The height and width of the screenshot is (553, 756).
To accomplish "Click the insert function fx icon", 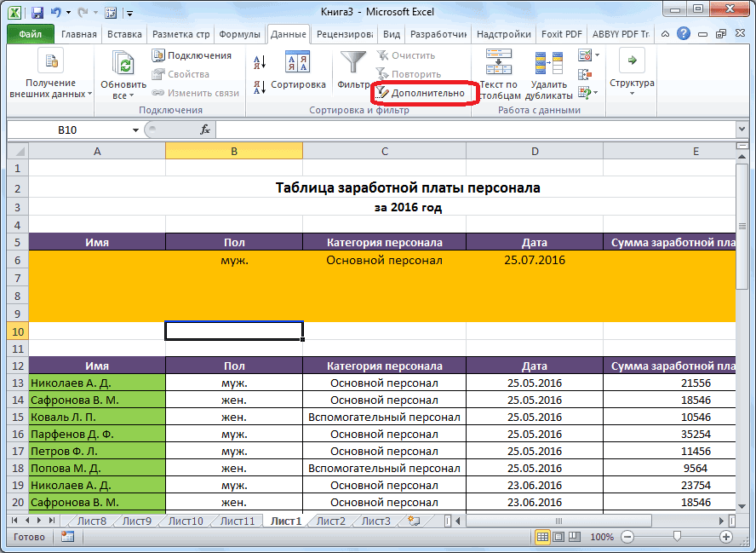I will coord(205,130).
